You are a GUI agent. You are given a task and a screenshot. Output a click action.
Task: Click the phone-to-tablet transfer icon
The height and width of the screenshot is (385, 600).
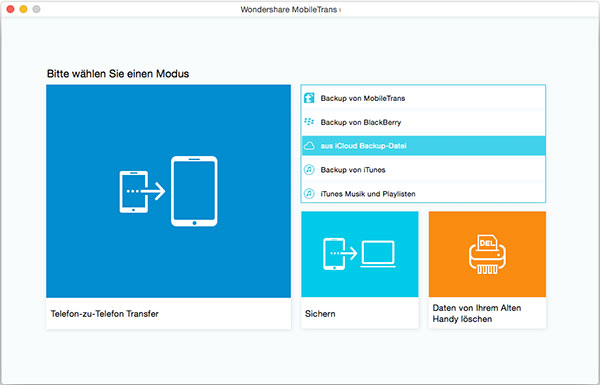coord(168,191)
